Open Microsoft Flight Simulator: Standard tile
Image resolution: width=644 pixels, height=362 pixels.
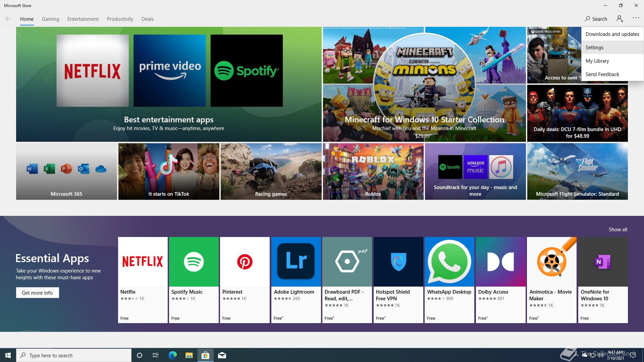tap(577, 172)
